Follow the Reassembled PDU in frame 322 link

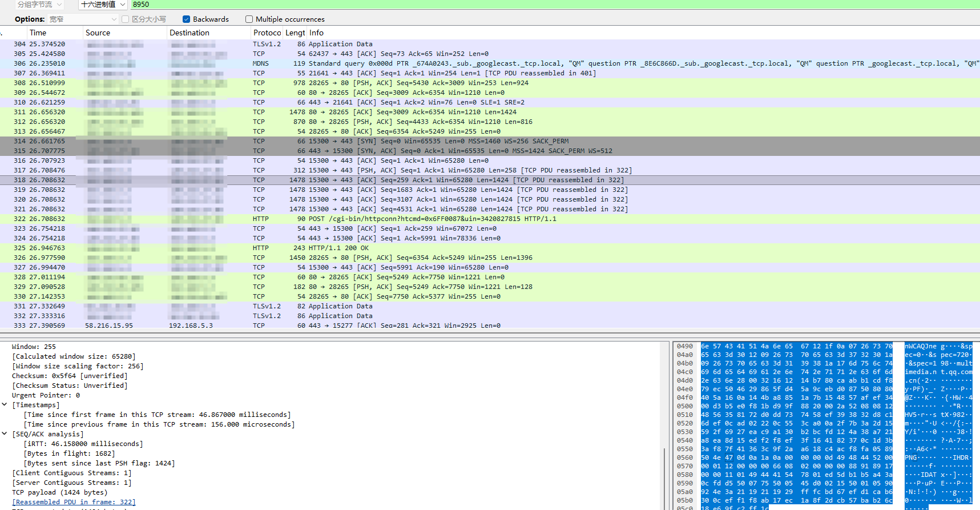(74, 502)
